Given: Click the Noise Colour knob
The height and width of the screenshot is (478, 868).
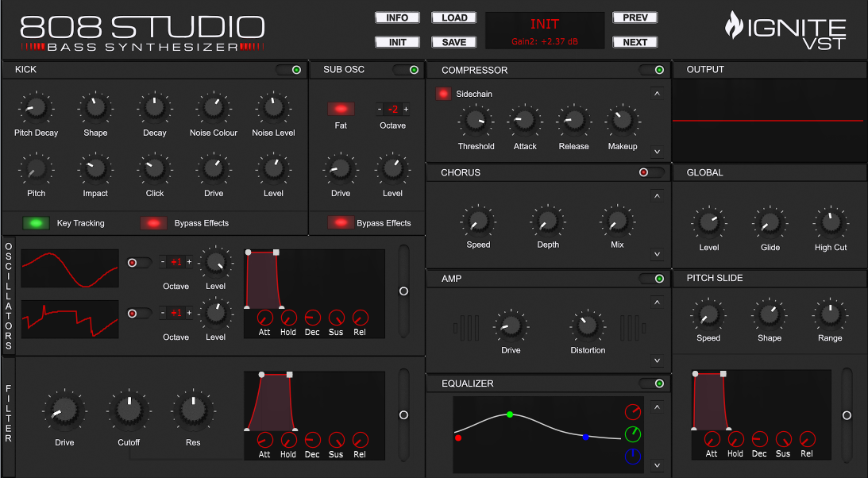Looking at the screenshot, I should click(x=214, y=108).
